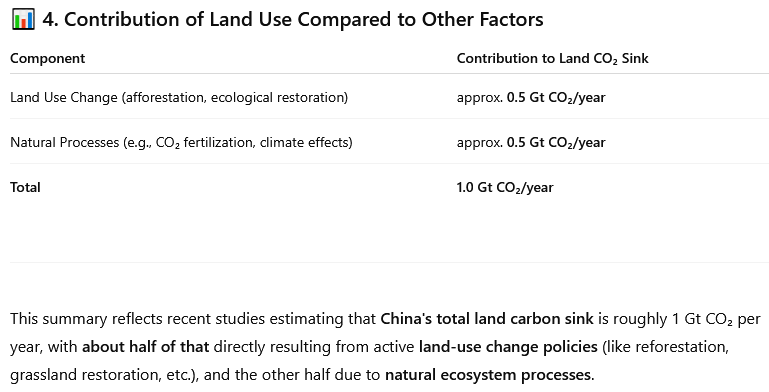The height and width of the screenshot is (392, 769).
Task: Click the Land Use Change row label
Action: [x=179, y=97]
